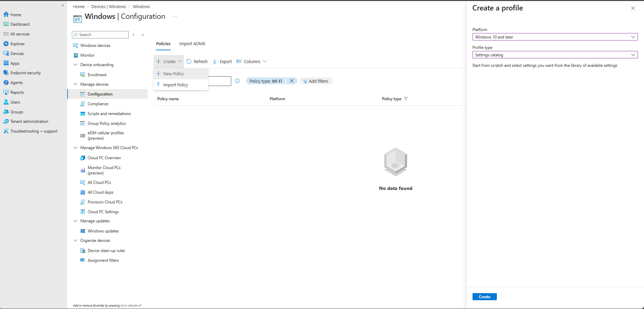Open the Profile type dropdown
Image resolution: width=644 pixels, height=309 pixels.
click(555, 55)
